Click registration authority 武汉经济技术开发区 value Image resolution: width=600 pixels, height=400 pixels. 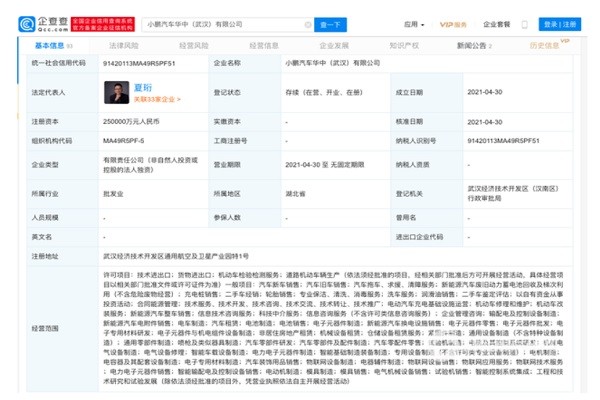tap(513, 194)
